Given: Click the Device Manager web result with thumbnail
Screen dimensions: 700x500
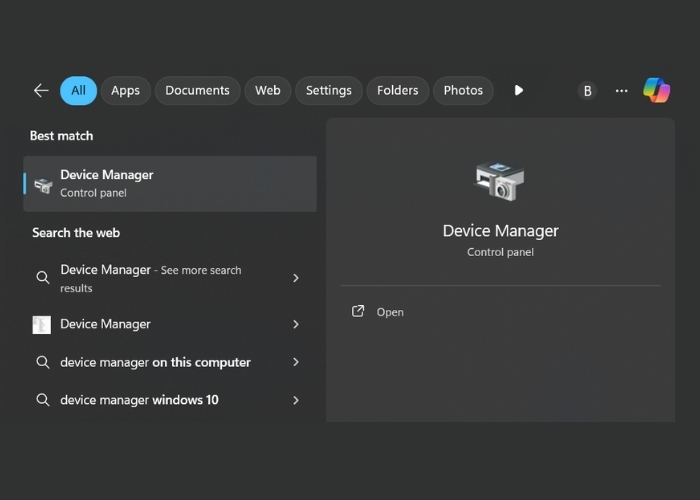Looking at the screenshot, I should pyautogui.click(x=105, y=324).
